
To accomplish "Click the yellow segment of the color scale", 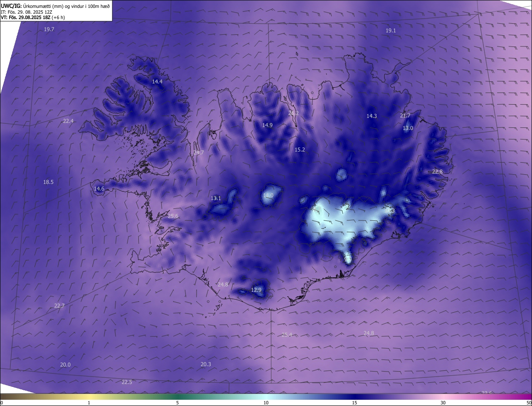I will (89, 397).
